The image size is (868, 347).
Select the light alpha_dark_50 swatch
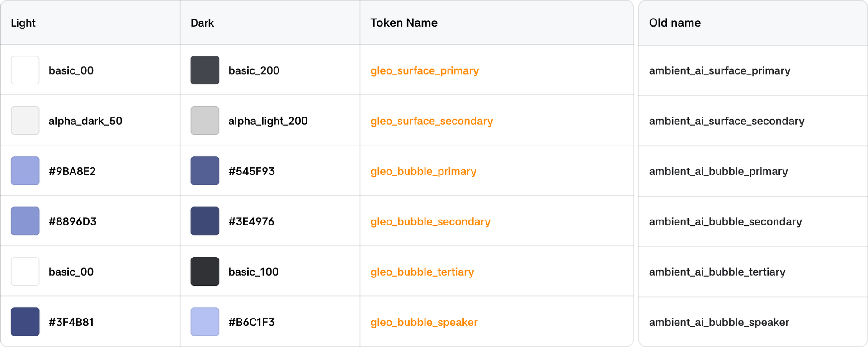tap(25, 121)
